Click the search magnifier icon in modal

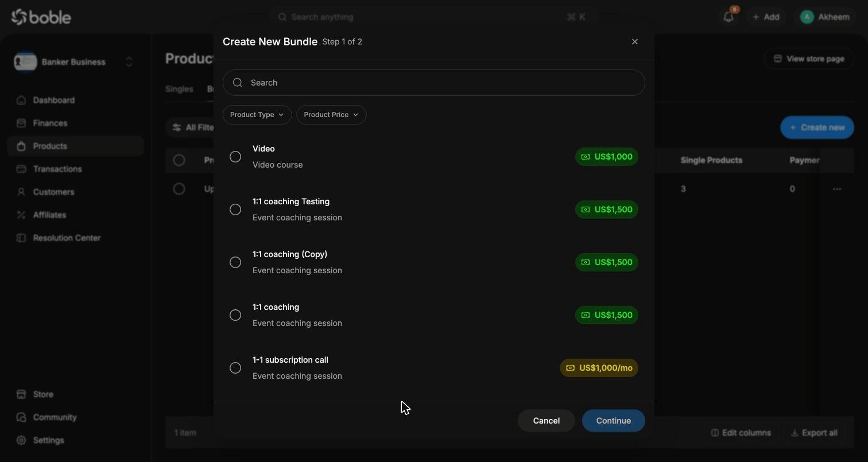238,83
